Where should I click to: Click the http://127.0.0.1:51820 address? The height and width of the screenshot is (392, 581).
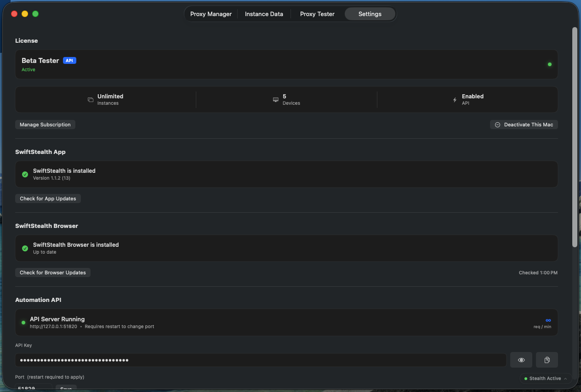[x=53, y=327]
